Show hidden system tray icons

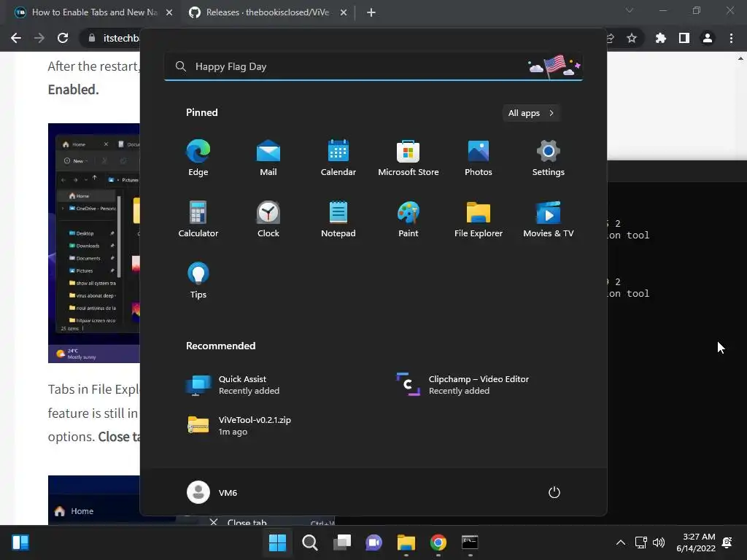(x=620, y=542)
